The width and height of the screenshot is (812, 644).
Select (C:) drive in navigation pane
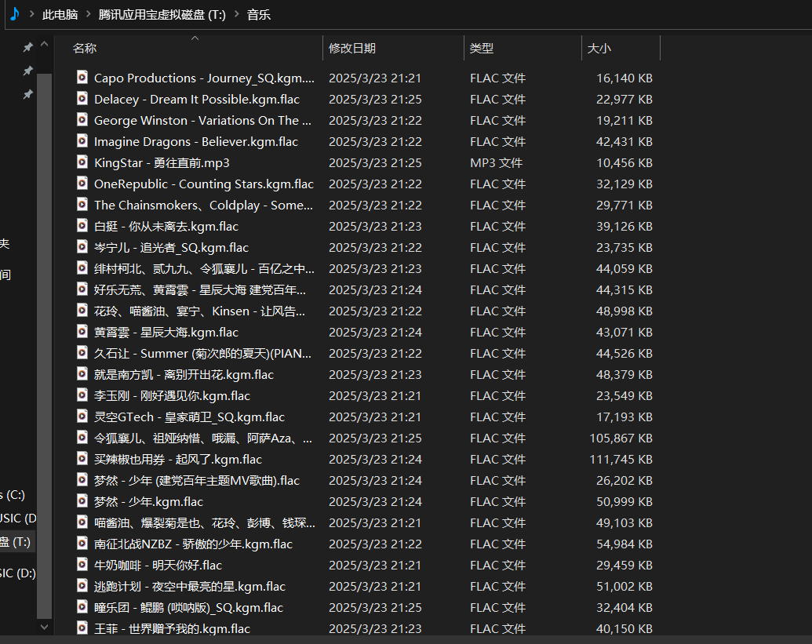coord(13,495)
